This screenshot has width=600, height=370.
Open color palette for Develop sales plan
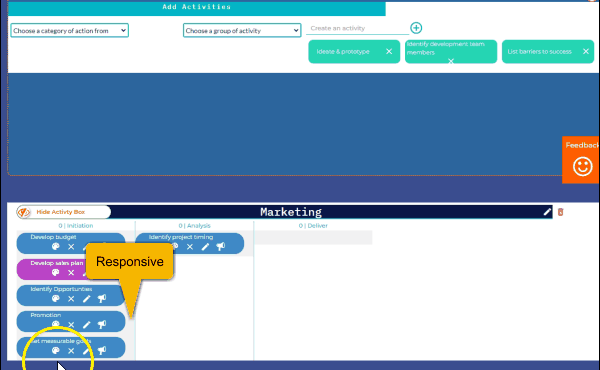tap(55, 273)
